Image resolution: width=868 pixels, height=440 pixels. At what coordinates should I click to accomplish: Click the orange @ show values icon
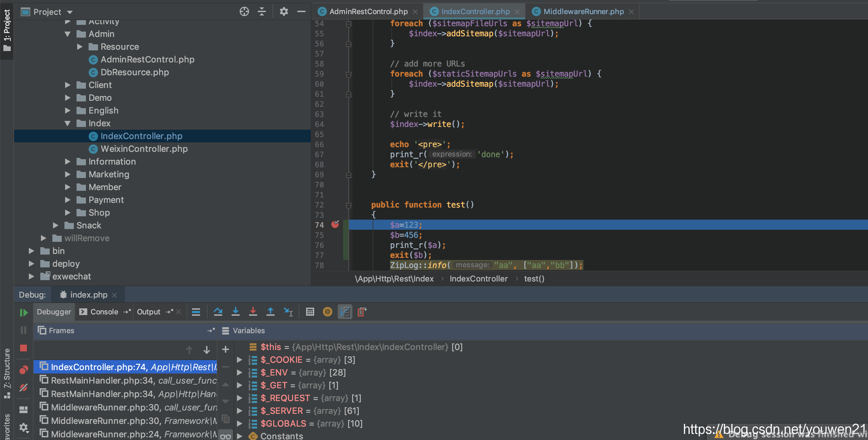coord(327,312)
